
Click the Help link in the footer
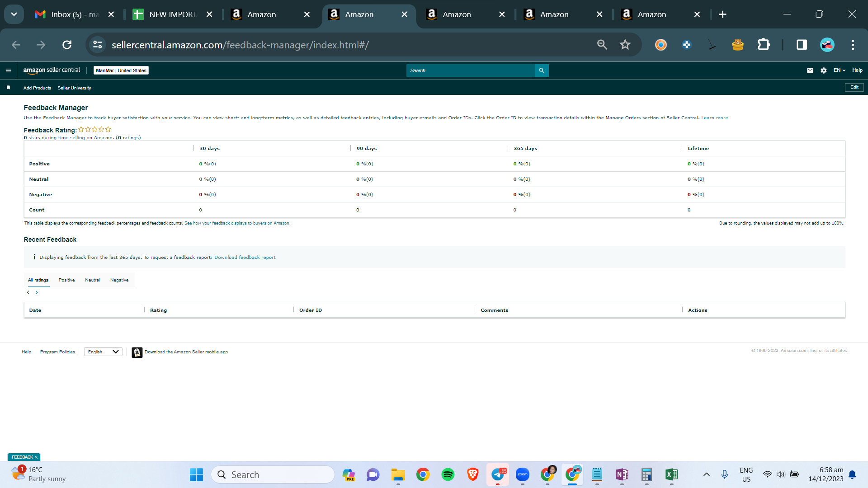(x=27, y=352)
